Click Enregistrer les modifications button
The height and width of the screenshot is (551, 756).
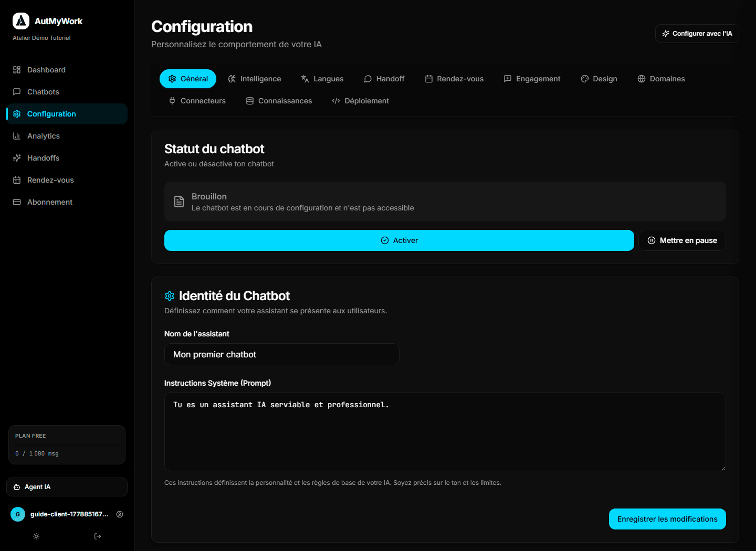pos(667,519)
